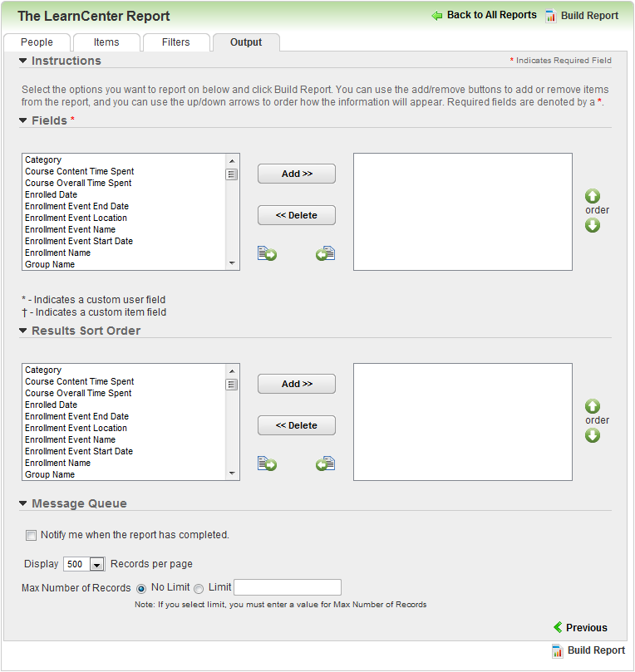
Task: Click the green Back to All Reports arrow icon
Action: [437, 16]
